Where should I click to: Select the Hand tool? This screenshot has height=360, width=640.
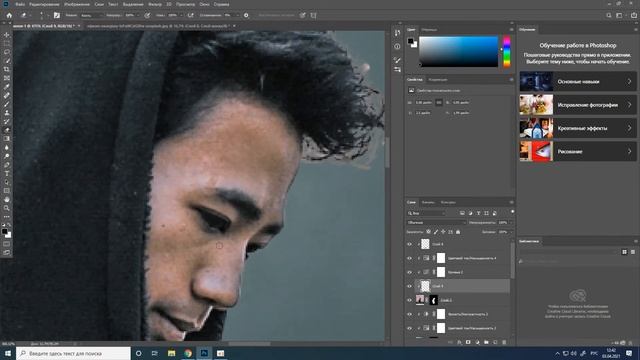point(7,200)
